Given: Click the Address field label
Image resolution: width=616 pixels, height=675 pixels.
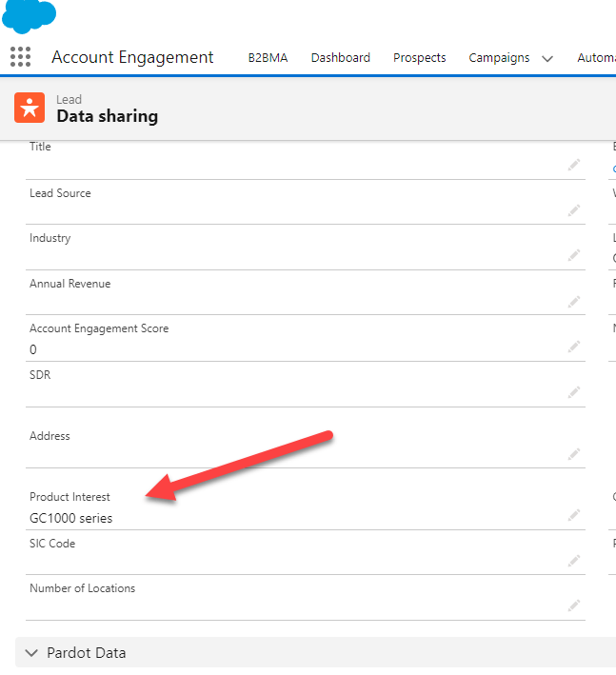Looking at the screenshot, I should [x=50, y=436].
